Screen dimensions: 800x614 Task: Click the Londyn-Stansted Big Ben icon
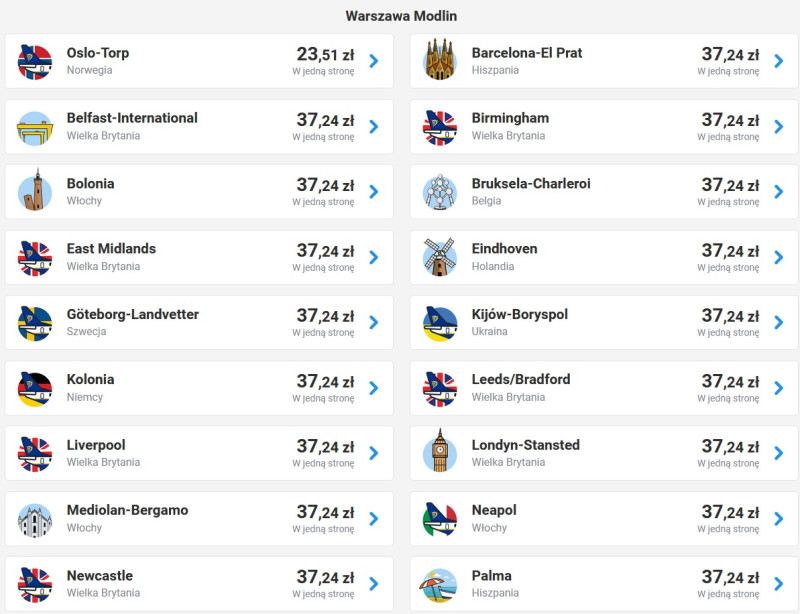(440, 451)
